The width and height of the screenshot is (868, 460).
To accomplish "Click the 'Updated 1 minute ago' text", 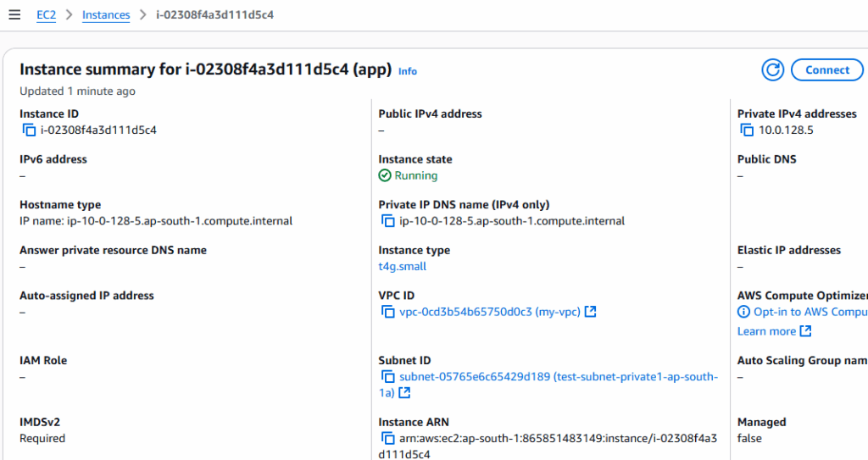I will 77,91.
